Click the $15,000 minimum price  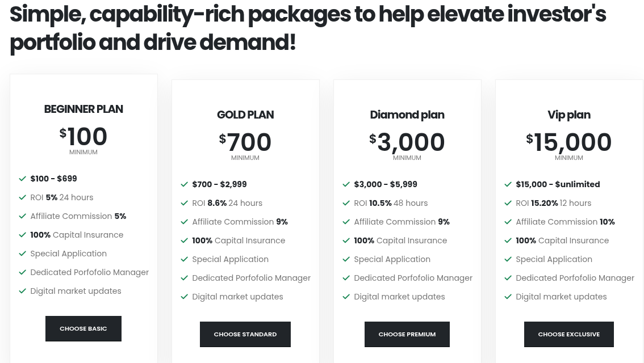click(x=569, y=142)
